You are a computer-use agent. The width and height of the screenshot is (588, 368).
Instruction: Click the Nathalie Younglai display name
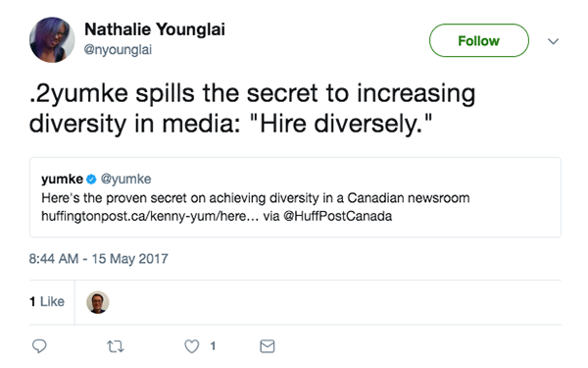click(155, 29)
